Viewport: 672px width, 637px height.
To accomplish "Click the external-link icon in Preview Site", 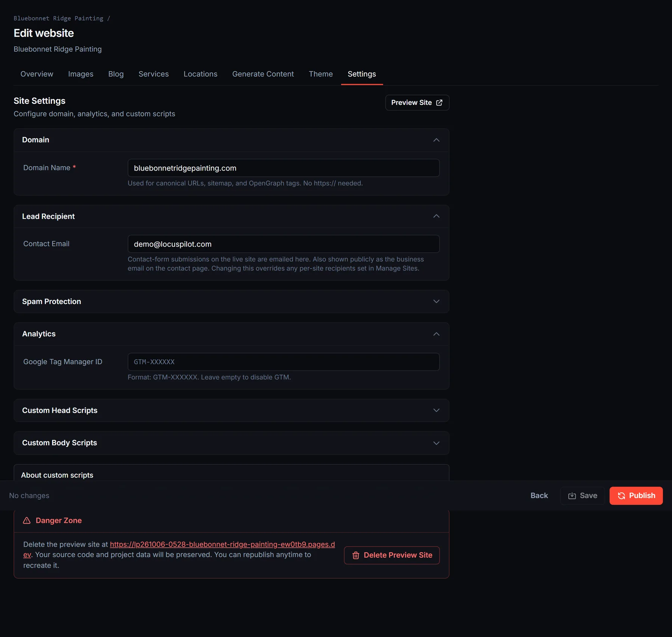I will click(439, 103).
